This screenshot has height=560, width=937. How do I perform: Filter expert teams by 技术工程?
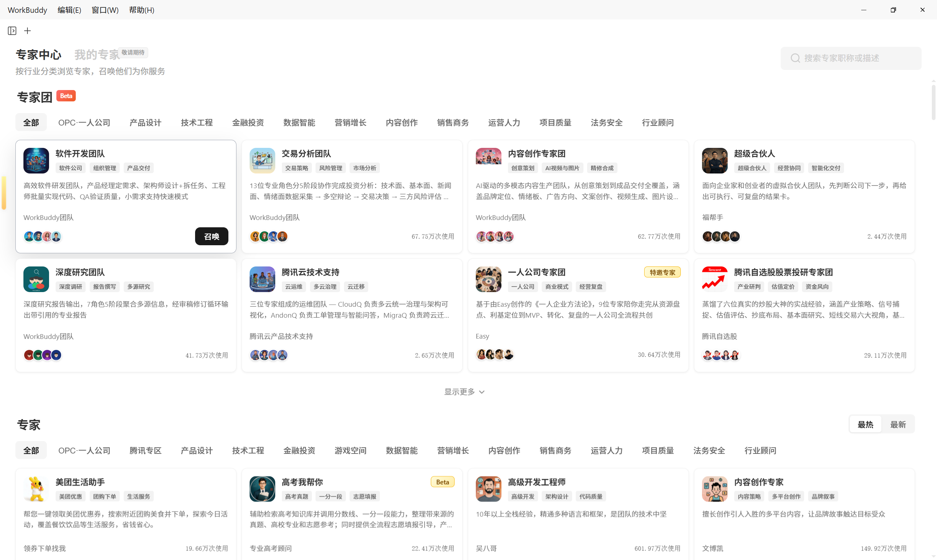tap(197, 123)
